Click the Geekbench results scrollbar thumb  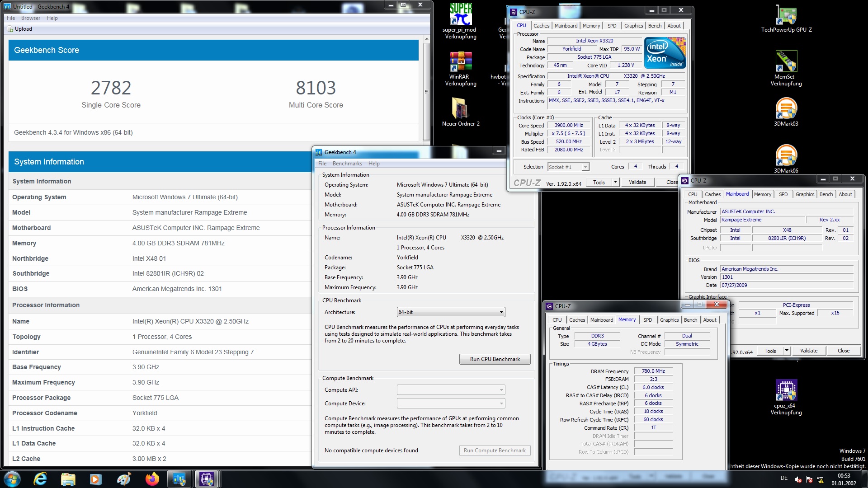[x=426, y=92]
